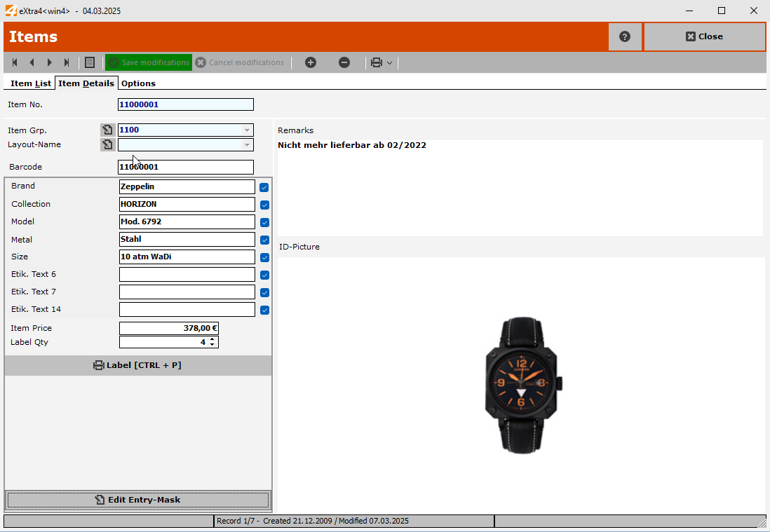Go to the first record

15,62
